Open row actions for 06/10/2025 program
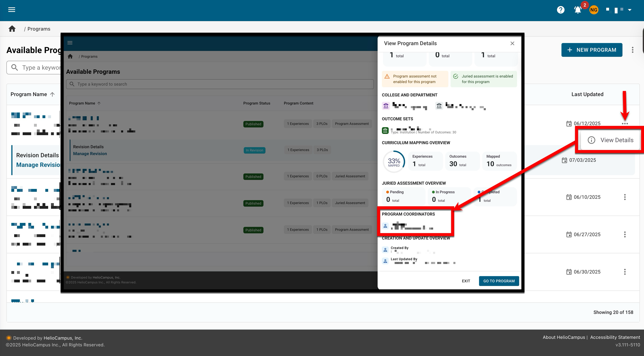644x356 pixels. (625, 197)
